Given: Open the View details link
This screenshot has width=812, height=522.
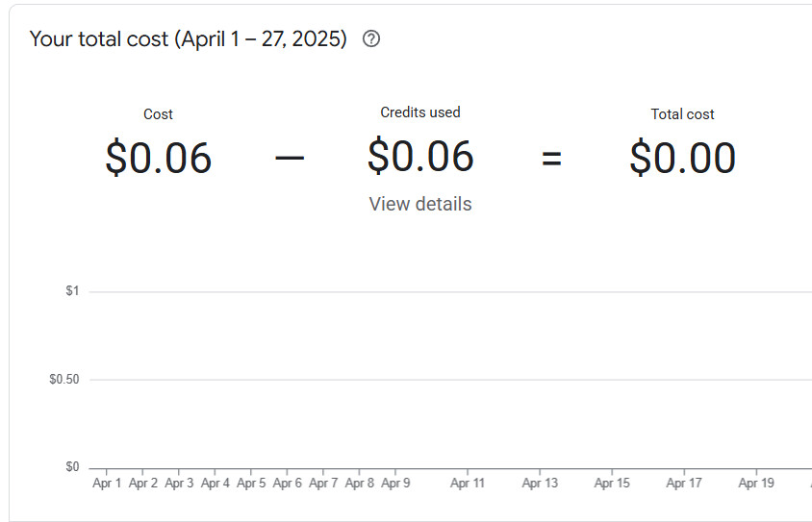Looking at the screenshot, I should (x=420, y=204).
